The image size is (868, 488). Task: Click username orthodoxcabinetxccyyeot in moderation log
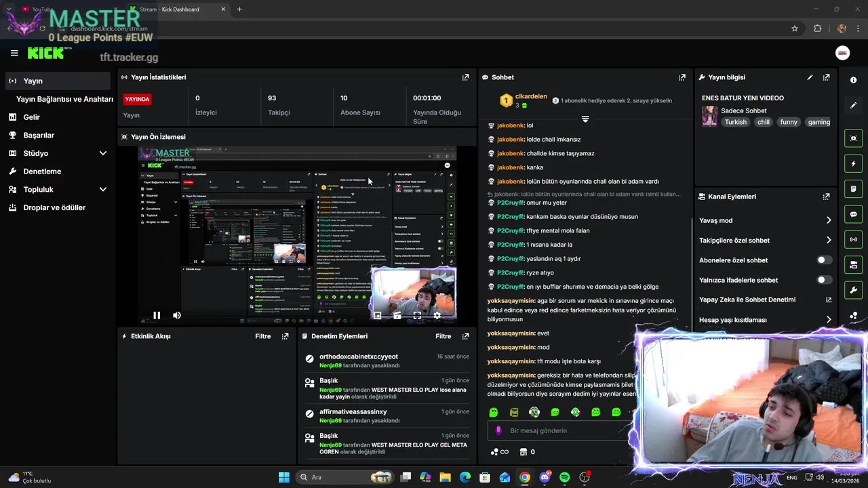[x=359, y=357]
